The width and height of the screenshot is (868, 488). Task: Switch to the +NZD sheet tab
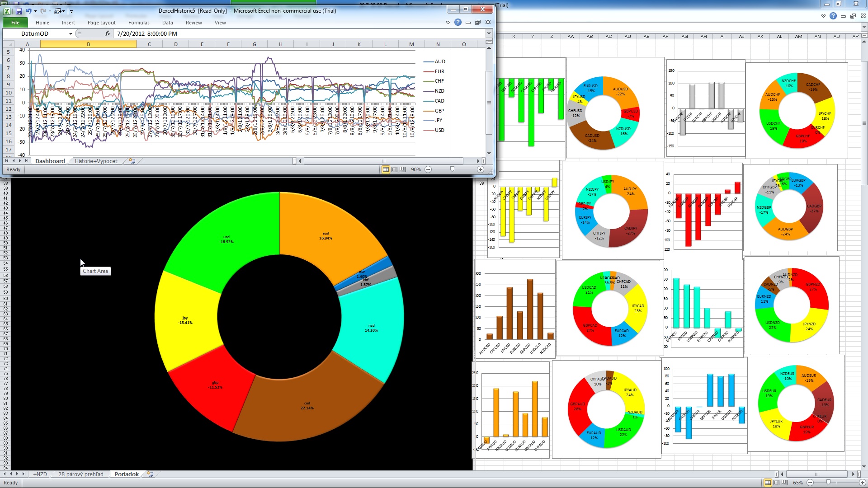(40, 474)
